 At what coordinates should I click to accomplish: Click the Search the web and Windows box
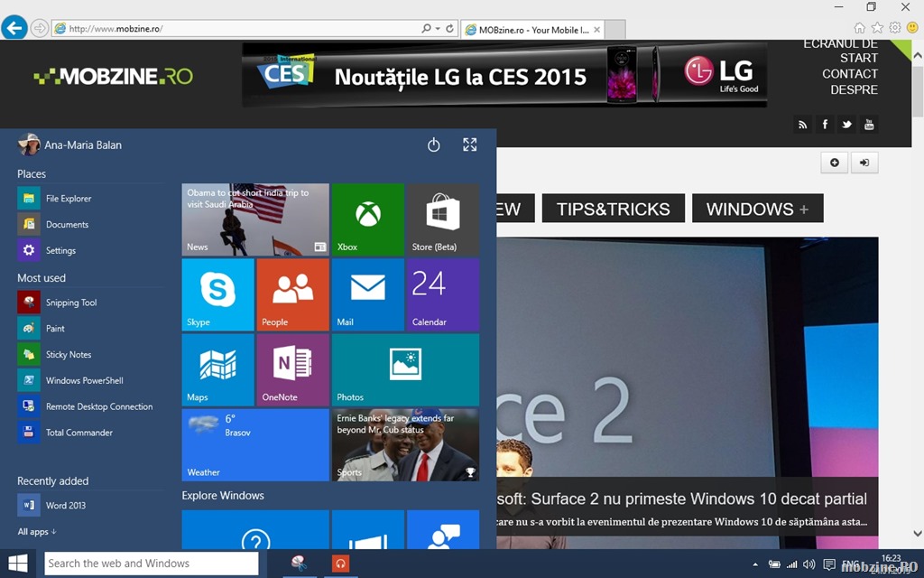[x=152, y=564]
